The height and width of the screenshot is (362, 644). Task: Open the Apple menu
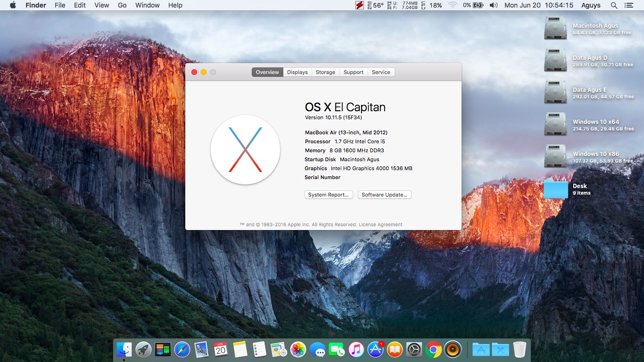(13, 5)
